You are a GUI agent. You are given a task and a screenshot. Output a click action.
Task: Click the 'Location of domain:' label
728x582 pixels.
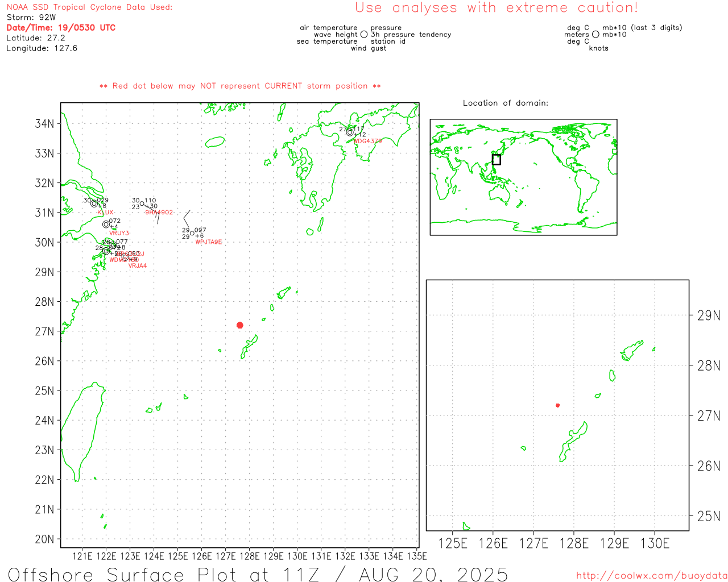click(x=506, y=103)
